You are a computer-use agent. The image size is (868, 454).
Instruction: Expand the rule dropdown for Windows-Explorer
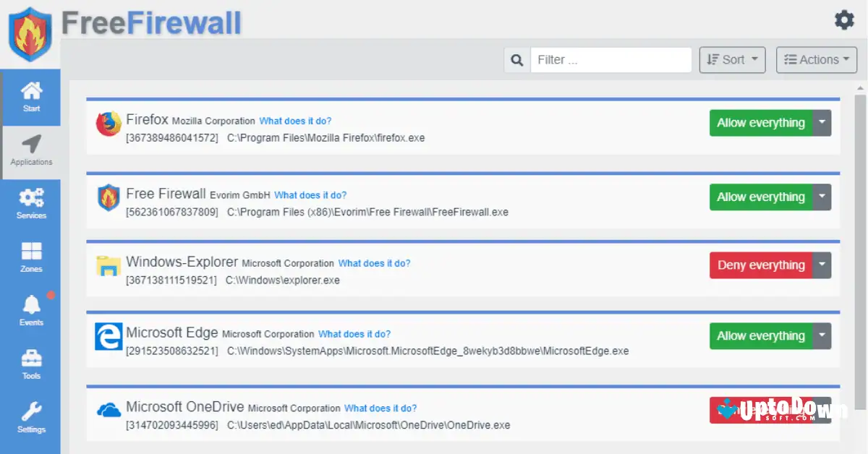click(822, 265)
